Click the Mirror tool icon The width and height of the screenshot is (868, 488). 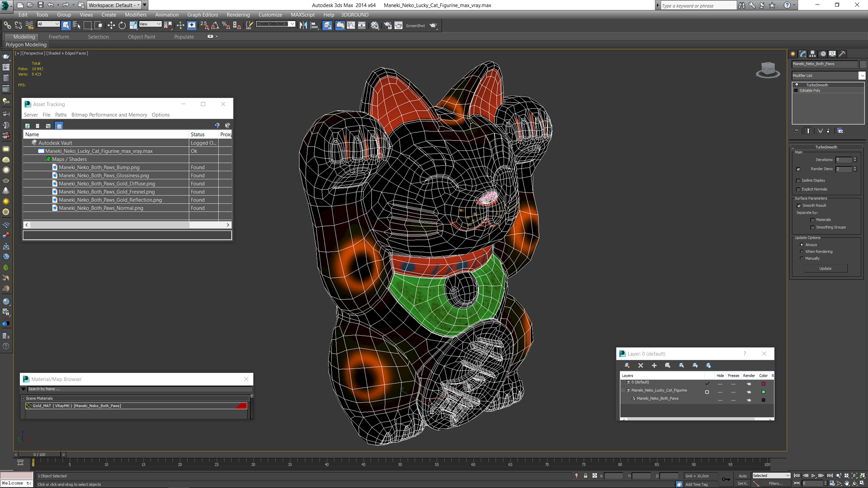[x=303, y=25]
